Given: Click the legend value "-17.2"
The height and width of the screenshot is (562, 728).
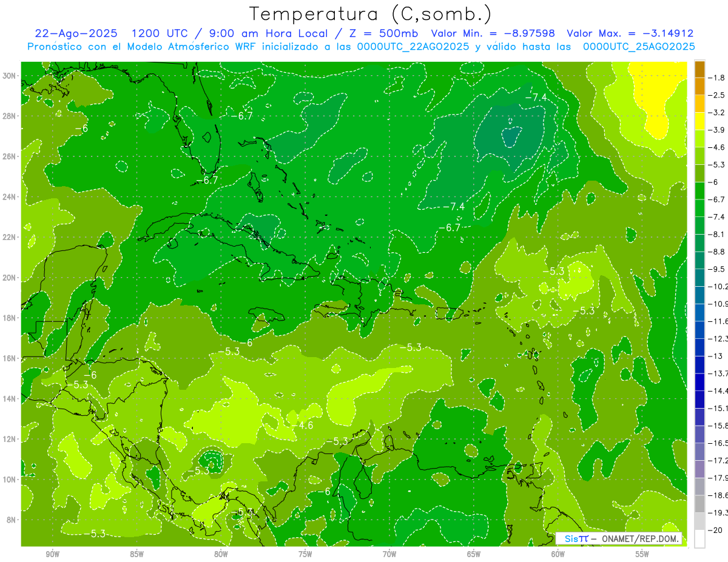Looking at the screenshot, I should [x=718, y=460].
